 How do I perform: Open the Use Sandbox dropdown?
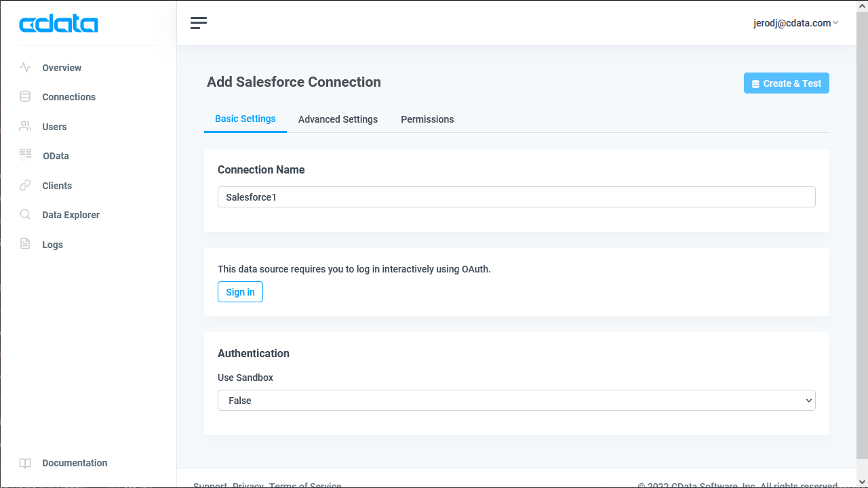click(x=517, y=401)
